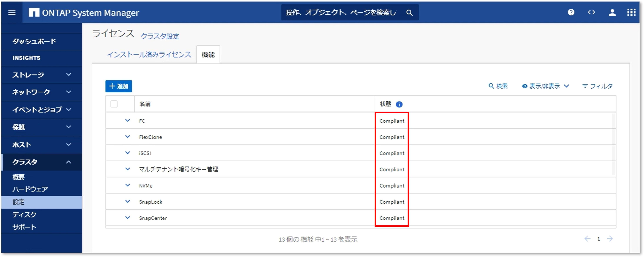Open the hamburger navigation menu
The image size is (644, 257).
click(12, 12)
